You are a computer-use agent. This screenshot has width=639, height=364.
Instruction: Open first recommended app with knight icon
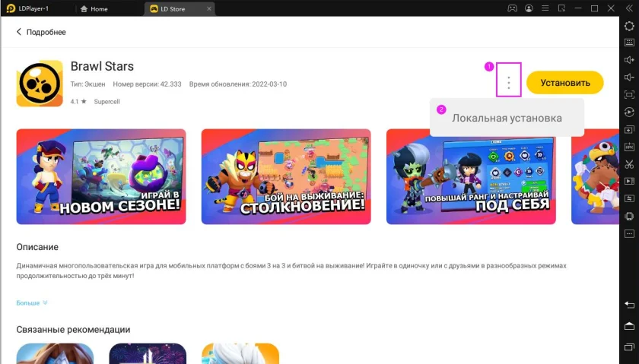click(55, 353)
